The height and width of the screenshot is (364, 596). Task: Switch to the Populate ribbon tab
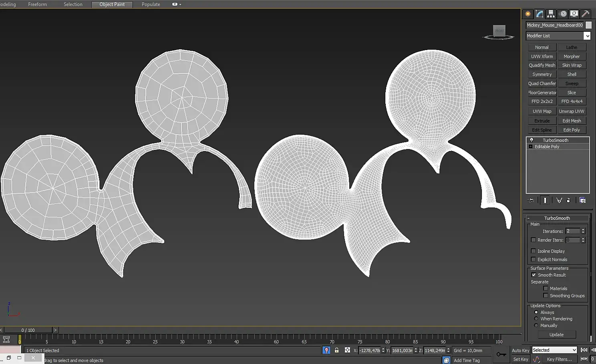point(151,4)
